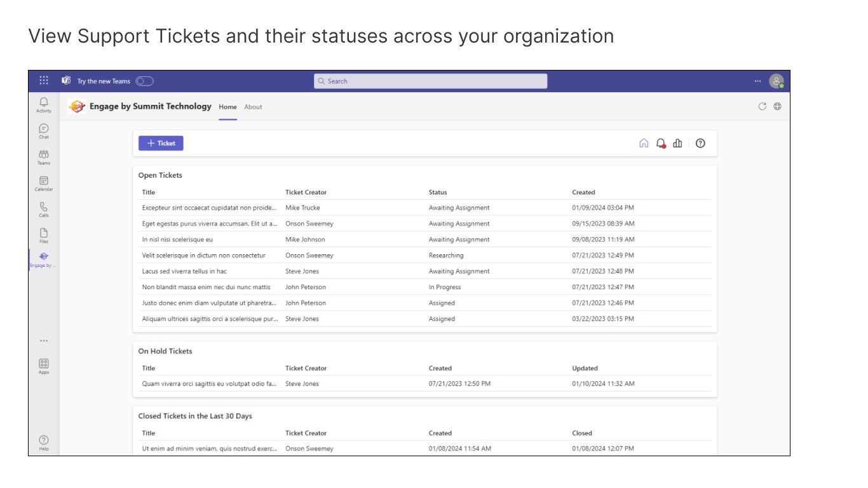Image resolution: width=868 pixels, height=488 pixels.
Task: Open Chat in the Teams sidebar
Action: [x=44, y=130]
